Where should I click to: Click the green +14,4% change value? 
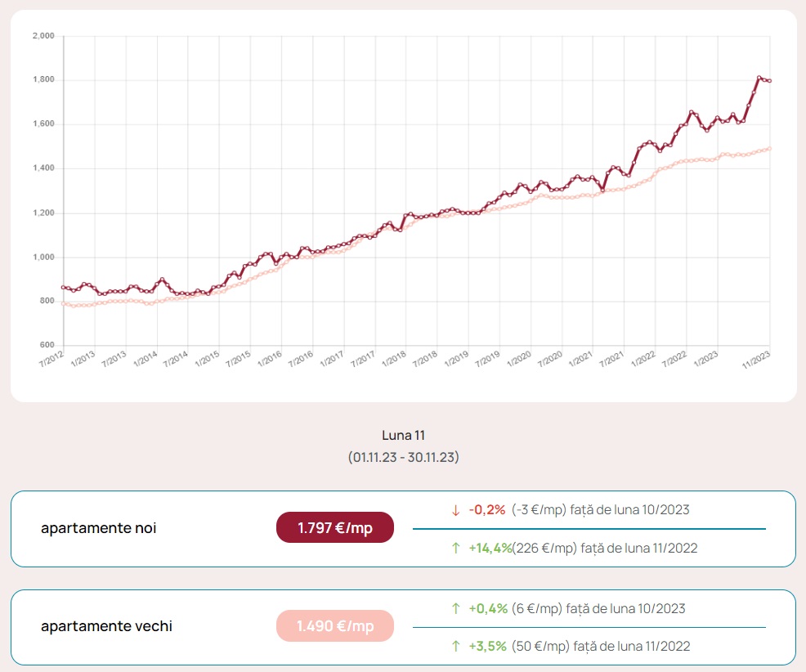490,548
